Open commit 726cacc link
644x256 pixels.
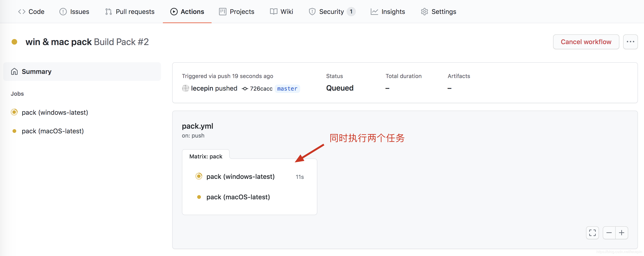click(x=261, y=89)
